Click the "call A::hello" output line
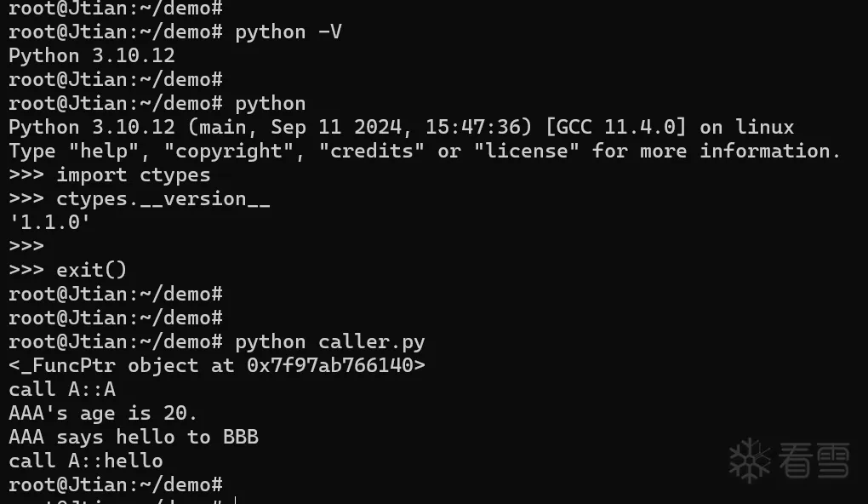 tap(86, 461)
